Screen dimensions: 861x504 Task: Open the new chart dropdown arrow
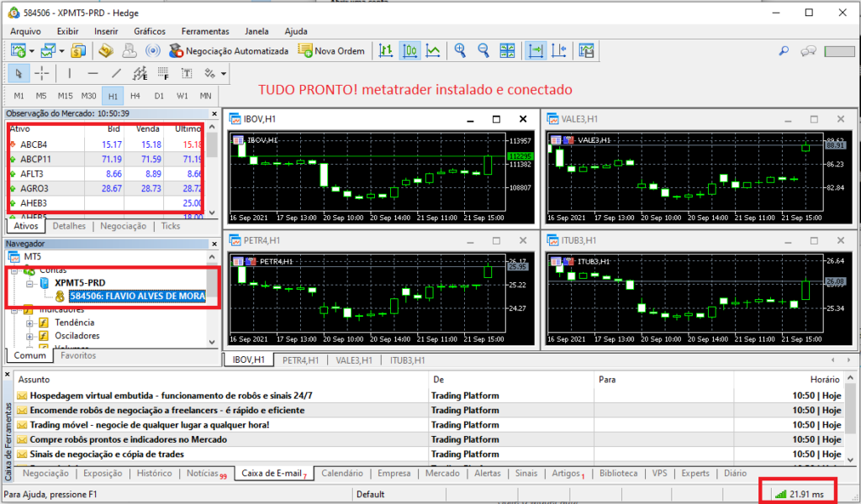[x=31, y=50]
